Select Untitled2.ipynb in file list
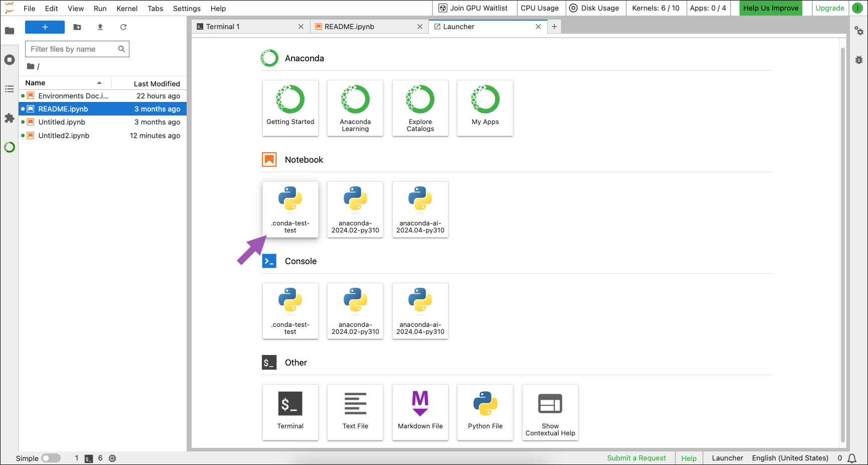The height and width of the screenshot is (465, 868). point(103,136)
